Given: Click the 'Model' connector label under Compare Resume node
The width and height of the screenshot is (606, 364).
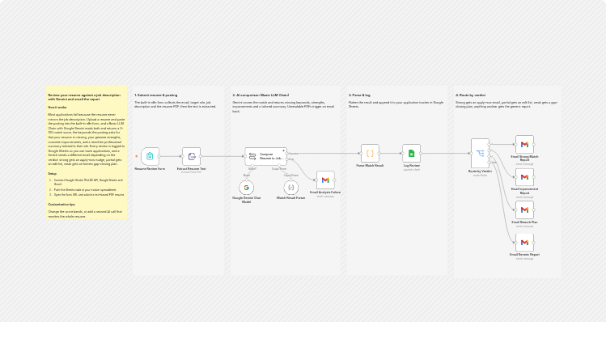Looking at the screenshot, I should coord(252,169).
